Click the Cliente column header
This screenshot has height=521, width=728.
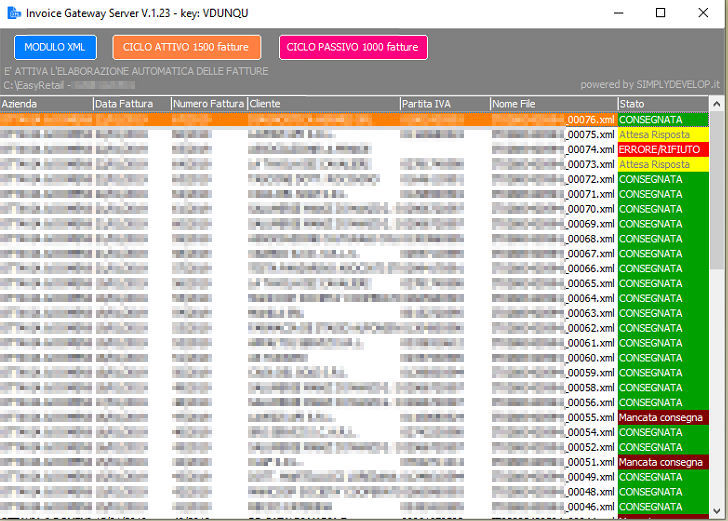coord(322,104)
